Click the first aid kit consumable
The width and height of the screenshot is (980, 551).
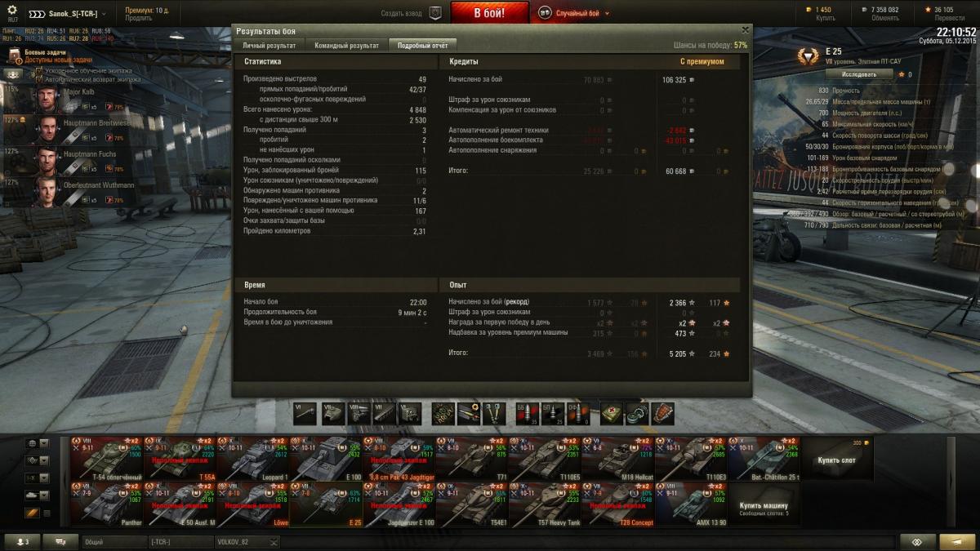click(612, 414)
